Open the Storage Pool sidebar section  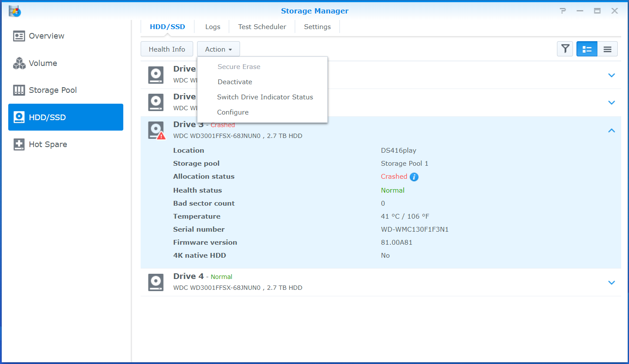coord(66,90)
